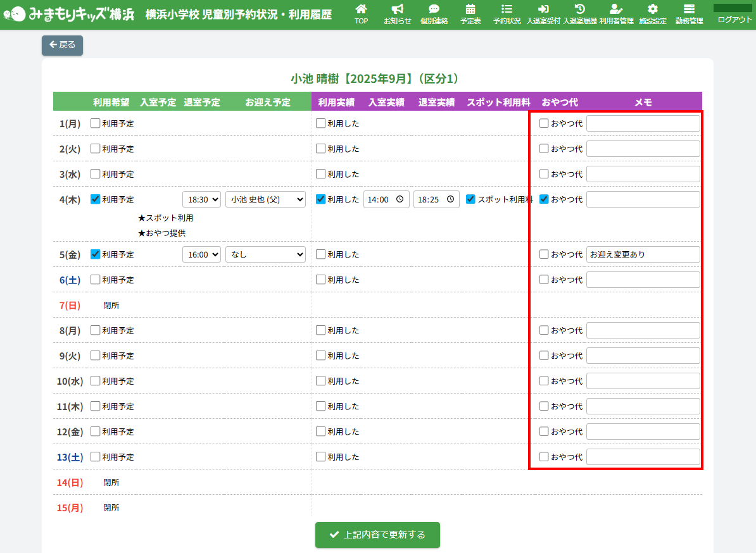Open 個別連絡 chat bubble icon
This screenshot has width=756, height=553.
point(434,14)
